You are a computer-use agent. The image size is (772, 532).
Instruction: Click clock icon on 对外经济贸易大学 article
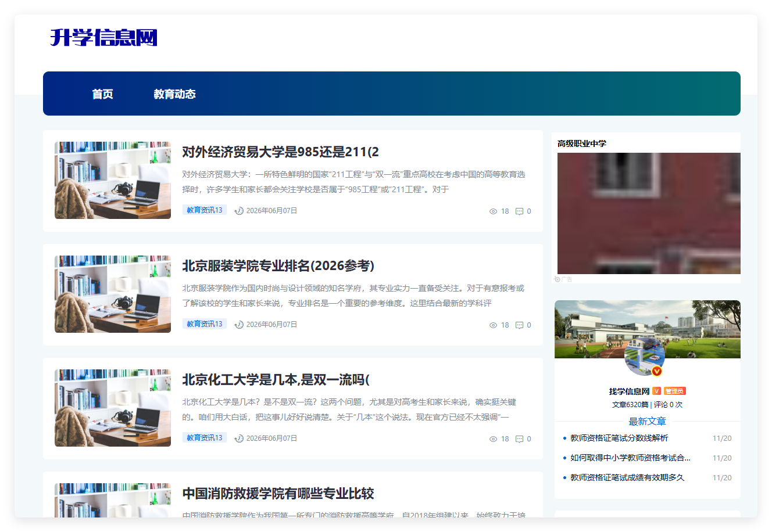tap(239, 211)
